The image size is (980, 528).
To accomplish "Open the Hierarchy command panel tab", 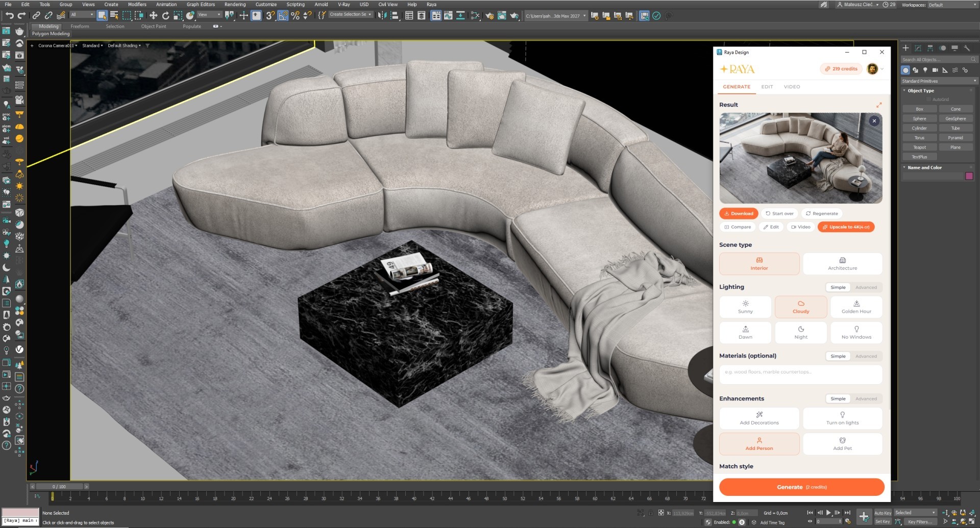I will [930, 48].
